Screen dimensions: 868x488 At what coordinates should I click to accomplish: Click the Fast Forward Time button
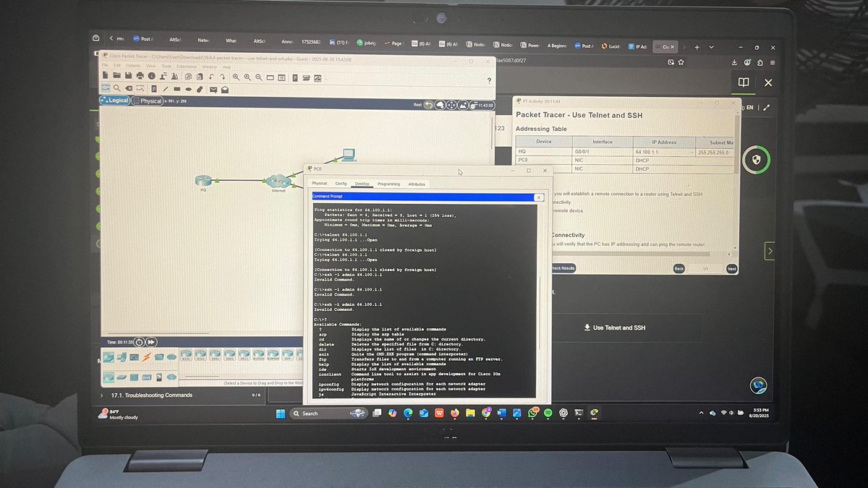click(x=151, y=342)
